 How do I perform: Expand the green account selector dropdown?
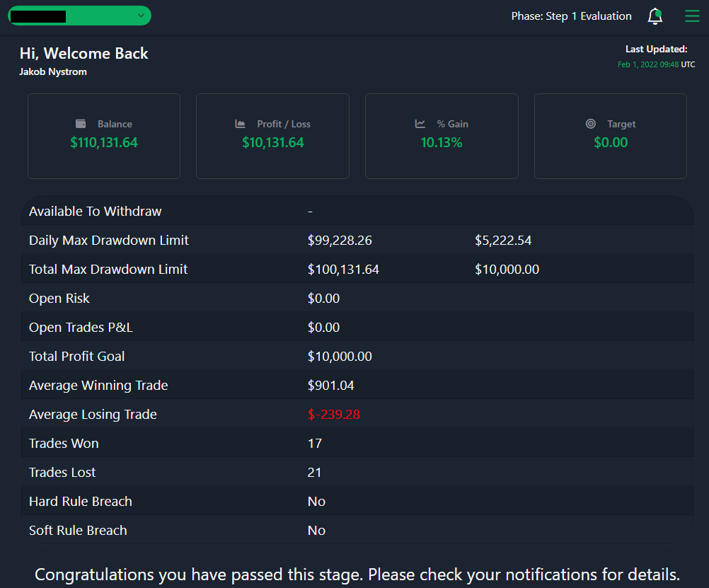tap(79, 16)
